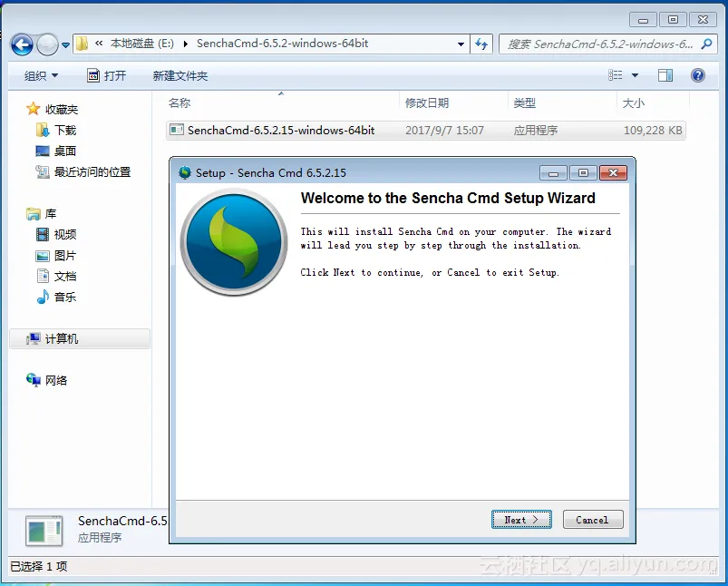Close the Setup wizard window

pos(614,173)
